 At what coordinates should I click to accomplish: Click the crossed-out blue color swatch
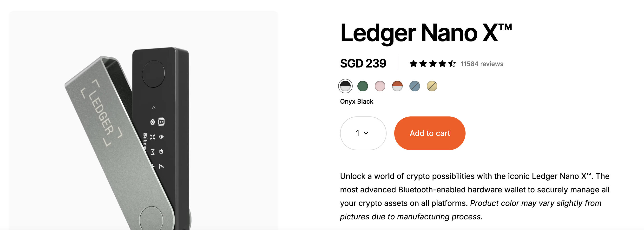coord(414,86)
